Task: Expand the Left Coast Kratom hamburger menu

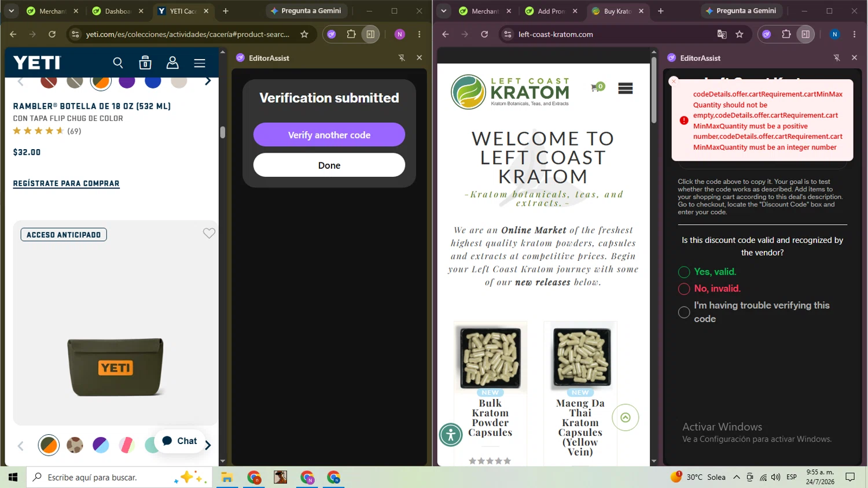Action: [626, 88]
